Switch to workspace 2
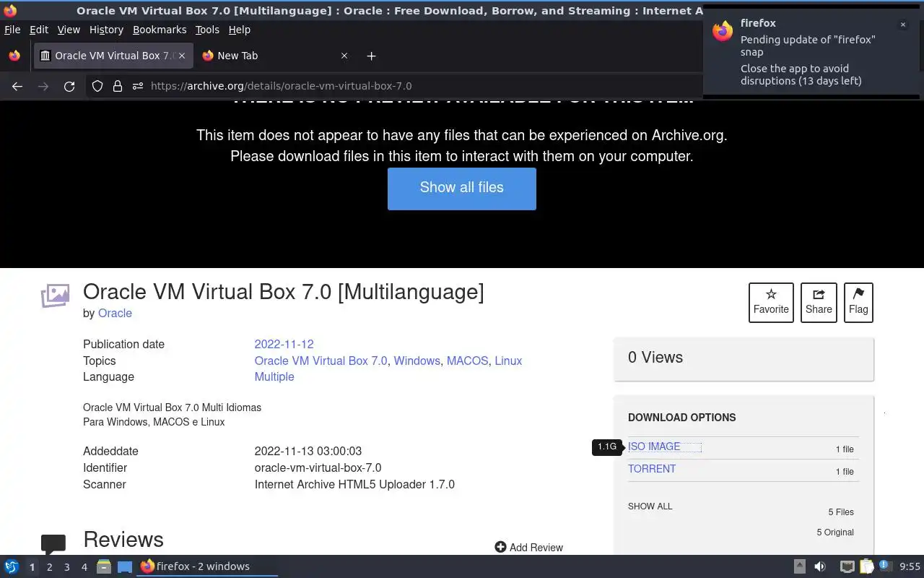924x578 pixels. pos(49,567)
